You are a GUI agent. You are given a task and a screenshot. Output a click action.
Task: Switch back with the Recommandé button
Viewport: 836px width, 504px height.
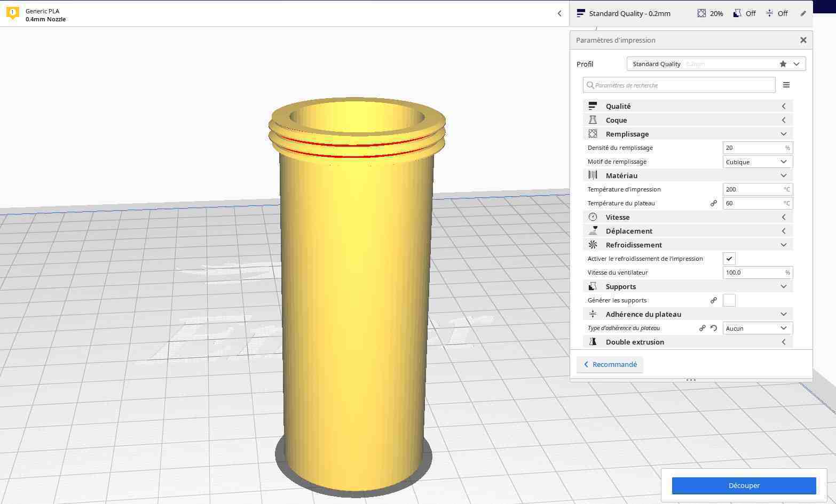coord(610,364)
